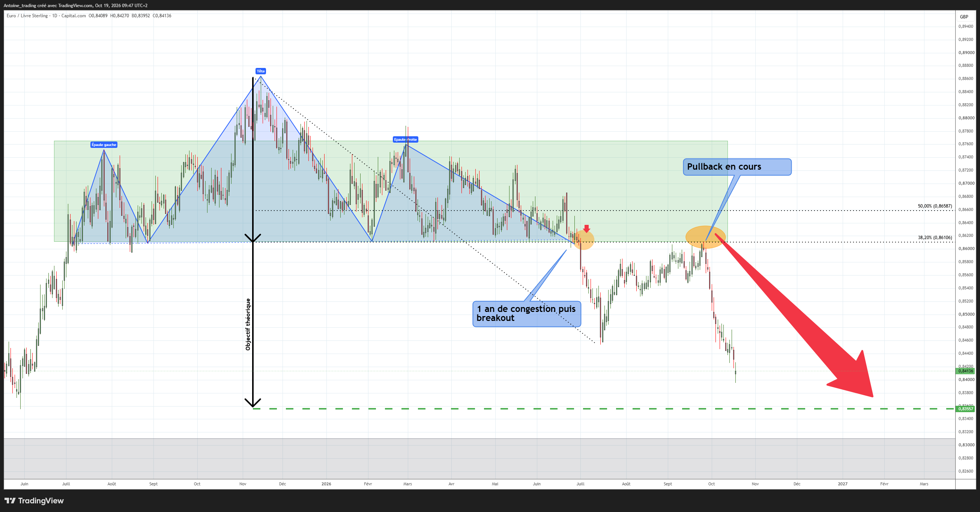Viewport: 980px width, 512px height.
Task: Click the opening value O0,84089
Action: pos(98,16)
